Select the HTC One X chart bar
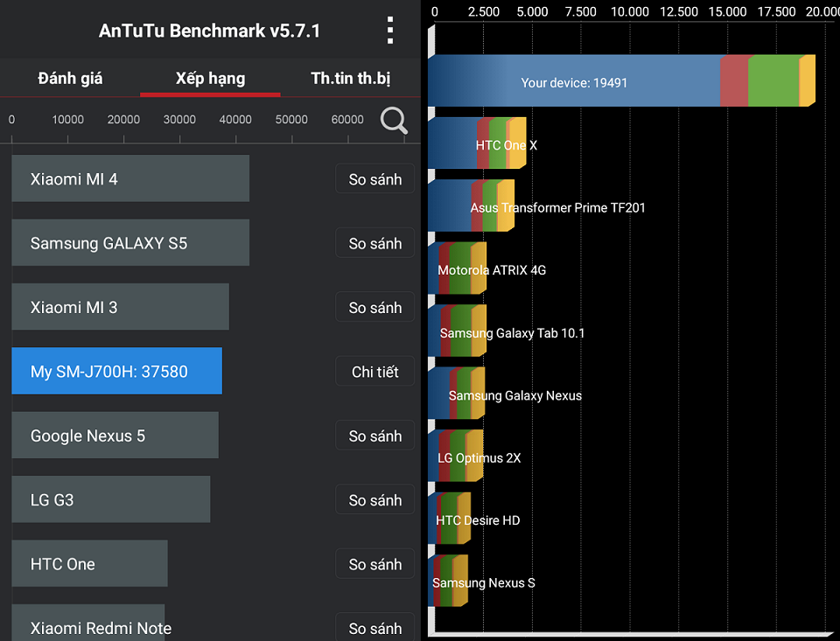Image resolution: width=840 pixels, height=641 pixels. pos(478,143)
